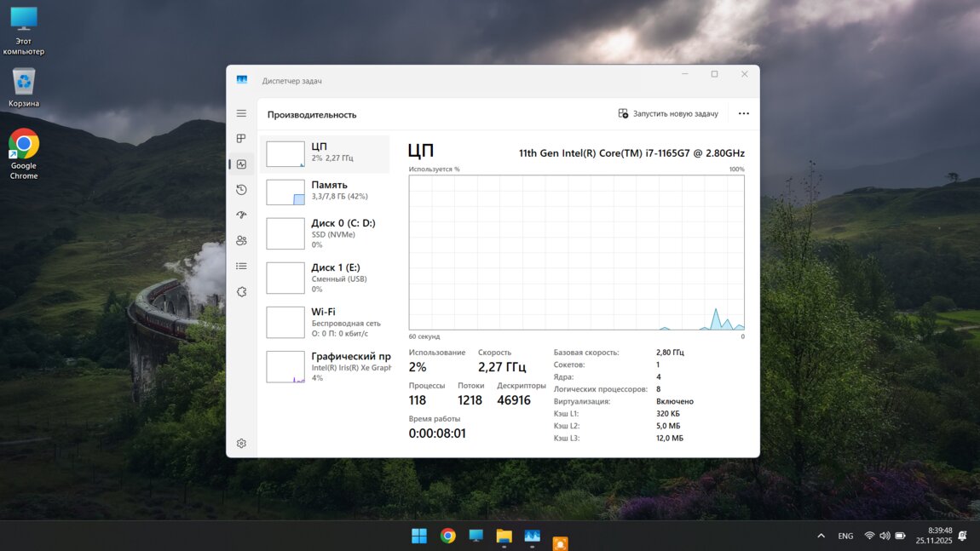Open the Details list icon
980x551 pixels.
(241, 267)
